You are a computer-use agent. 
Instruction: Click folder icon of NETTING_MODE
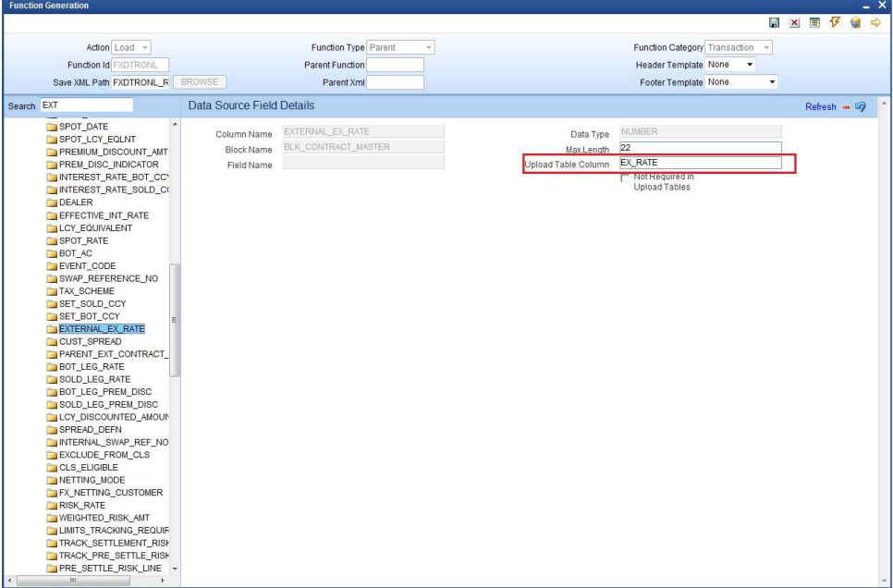(x=52, y=480)
